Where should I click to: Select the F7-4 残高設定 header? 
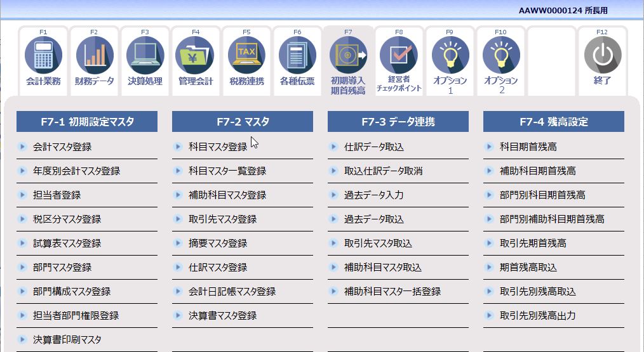point(554,121)
